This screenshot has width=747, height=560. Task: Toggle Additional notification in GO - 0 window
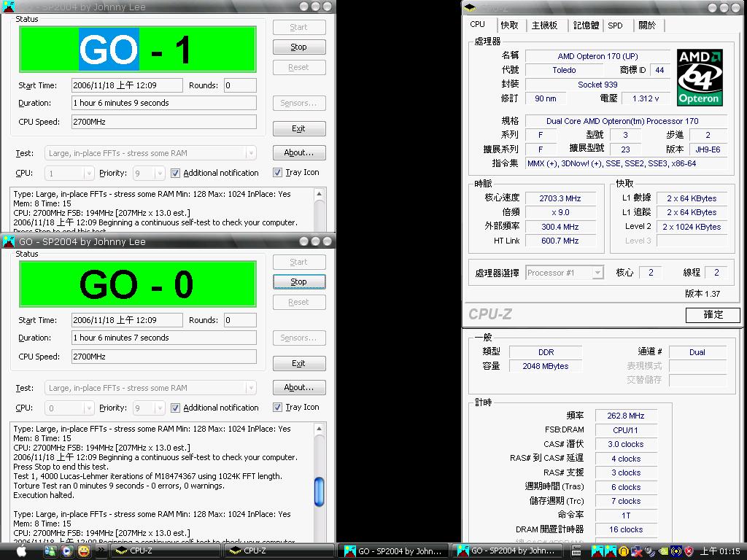click(175, 408)
